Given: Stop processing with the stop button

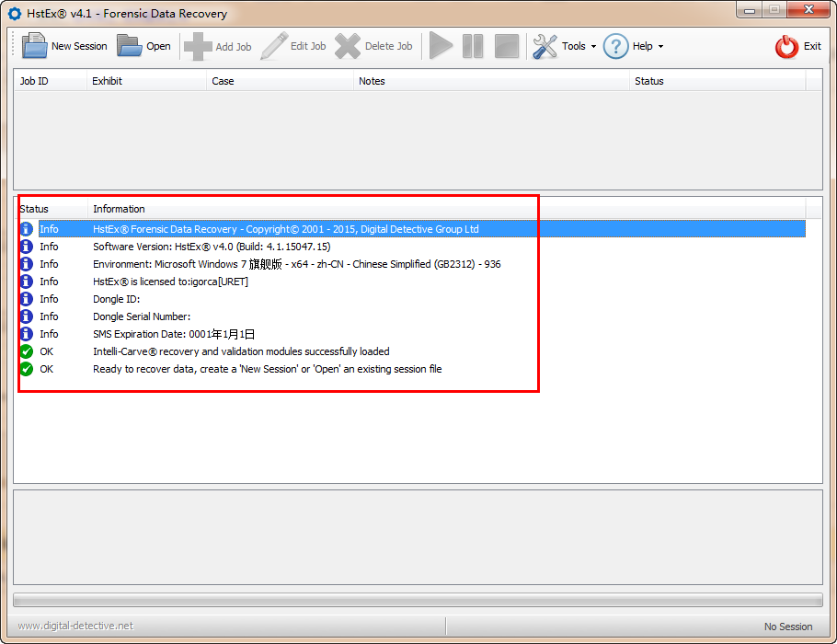Looking at the screenshot, I should click(507, 46).
